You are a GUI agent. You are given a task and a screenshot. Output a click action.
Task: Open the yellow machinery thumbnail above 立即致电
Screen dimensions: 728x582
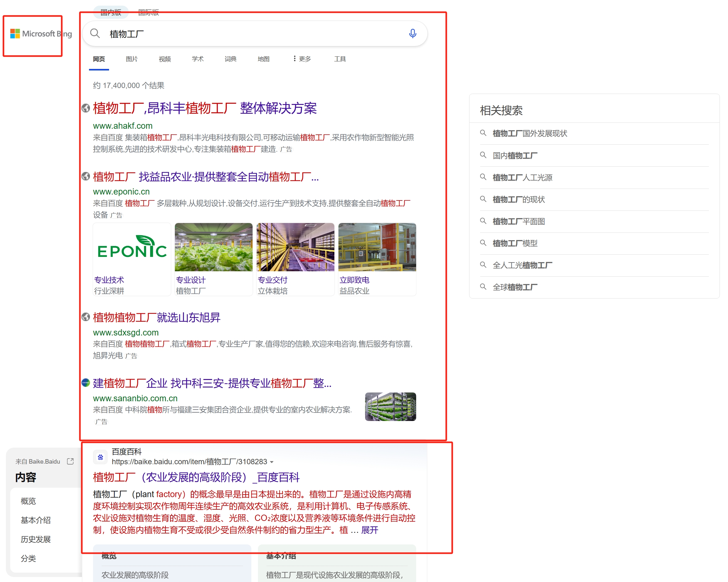(377, 247)
